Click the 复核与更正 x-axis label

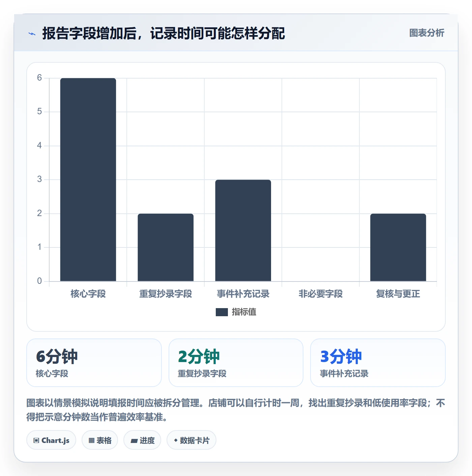398,294
